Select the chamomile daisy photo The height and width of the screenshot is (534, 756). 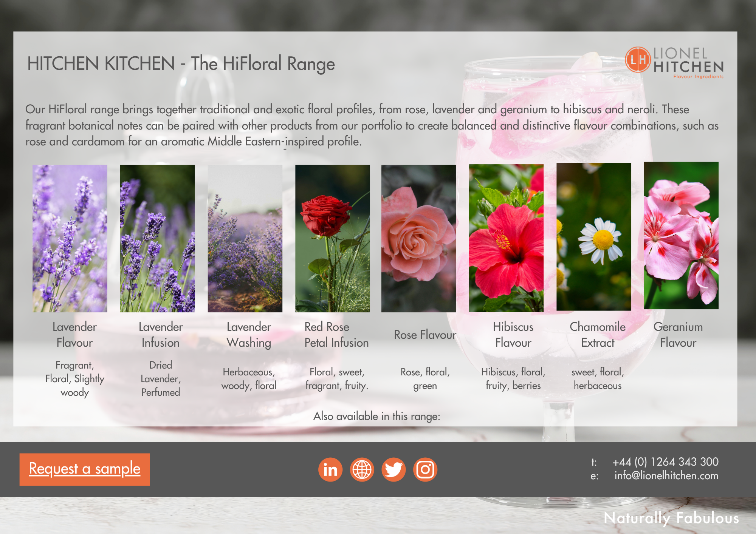pos(594,237)
